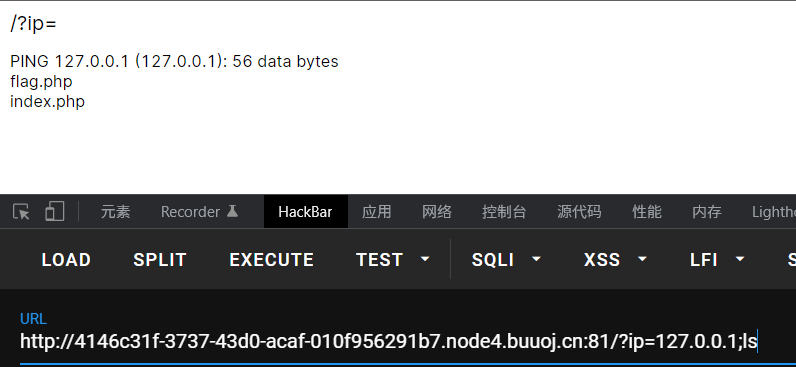Click the LOAD button in HackBar
This screenshot has width=796, height=367.
66,260
